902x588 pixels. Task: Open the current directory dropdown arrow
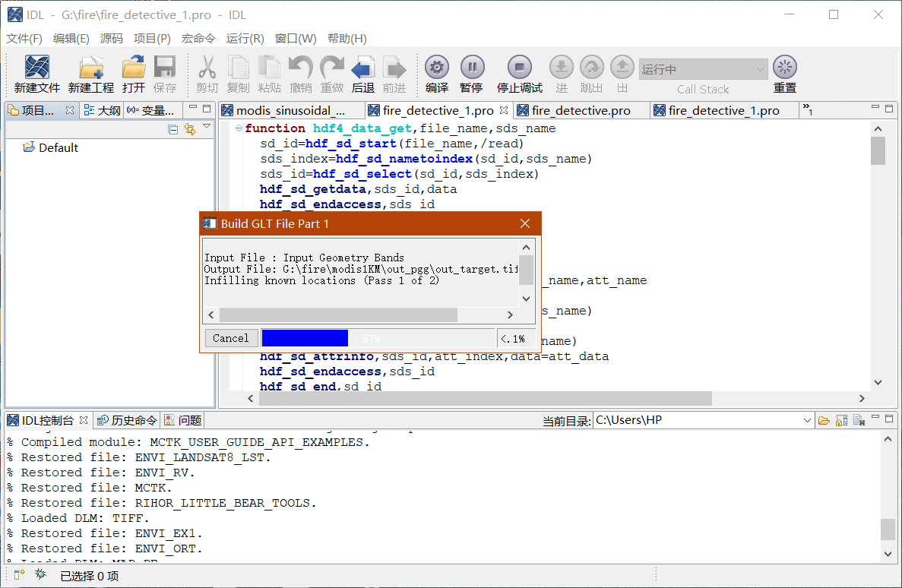806,421
